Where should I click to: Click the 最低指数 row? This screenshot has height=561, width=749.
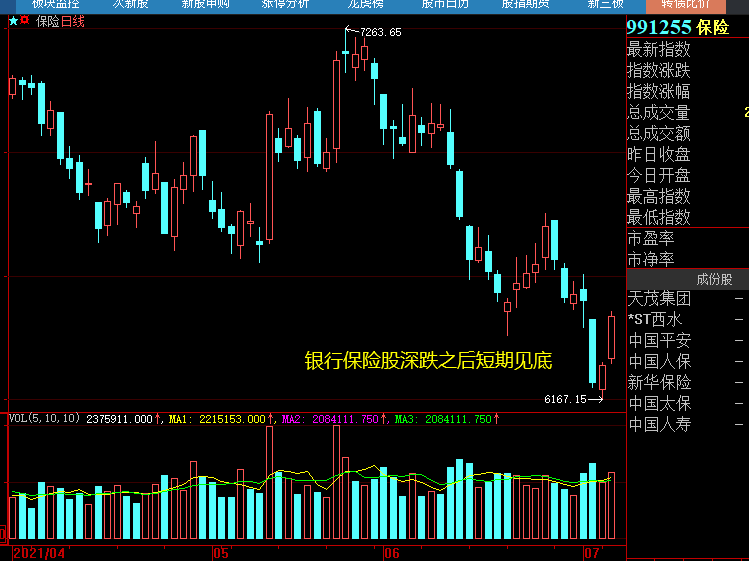point(687,217)
